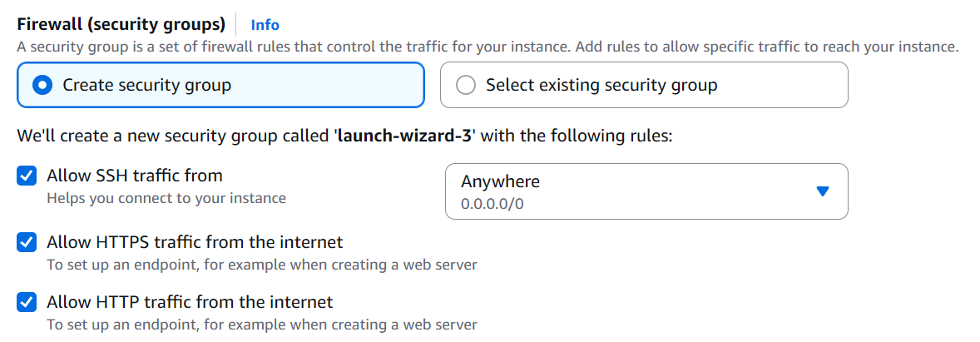This screenshot has width=980, height=342.
Task: Click the endpoint description under HTTPS option
Action: [261, 265]
